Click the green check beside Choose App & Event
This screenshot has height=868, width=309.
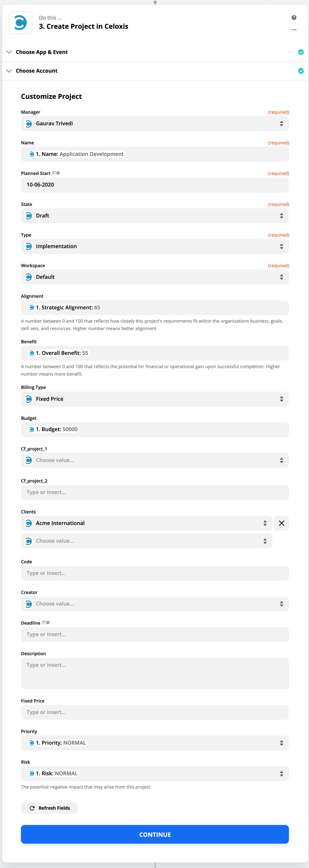(x=300, y=52)
